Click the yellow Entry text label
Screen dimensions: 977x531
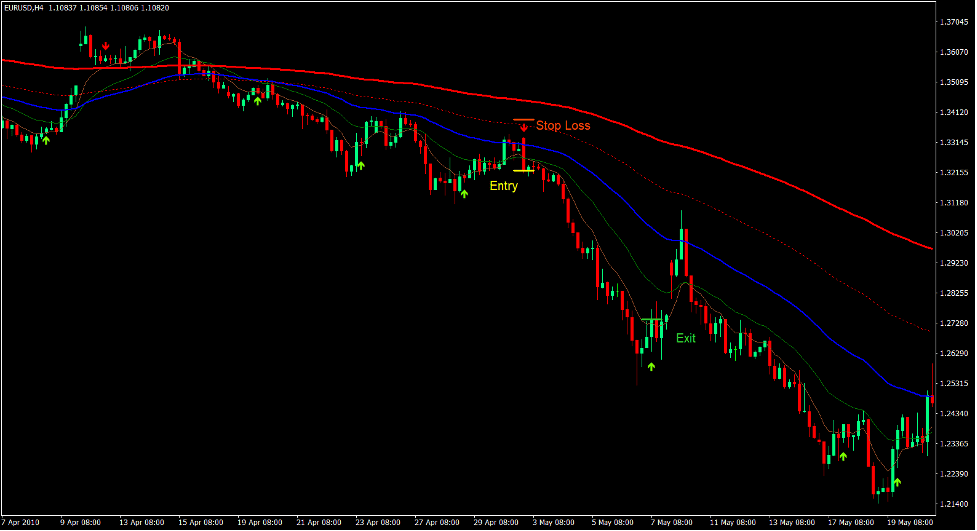(x=503, y=186)
